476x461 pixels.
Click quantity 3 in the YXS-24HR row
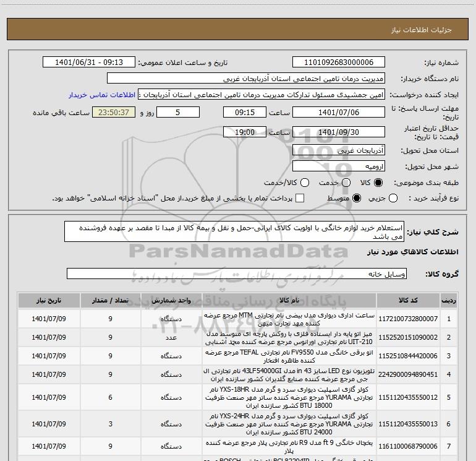tap(110, 424)
